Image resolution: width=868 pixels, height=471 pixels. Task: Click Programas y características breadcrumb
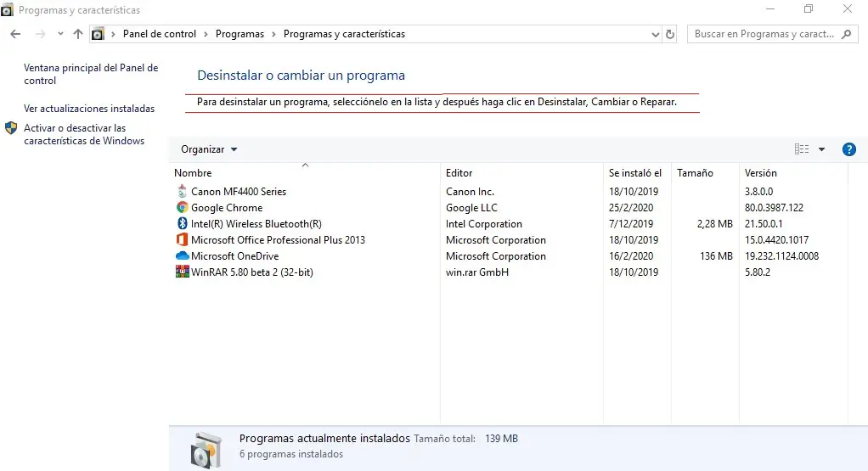click(344, 34)
